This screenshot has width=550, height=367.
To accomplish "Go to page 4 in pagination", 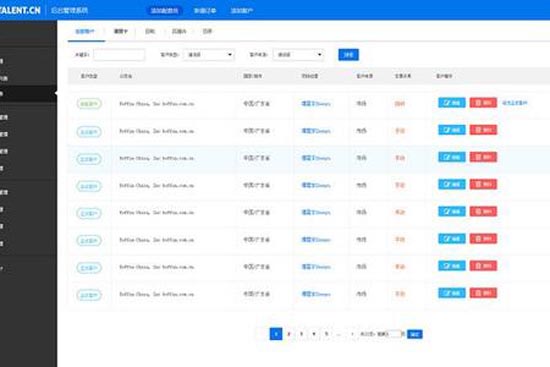I will click(314, 334).
